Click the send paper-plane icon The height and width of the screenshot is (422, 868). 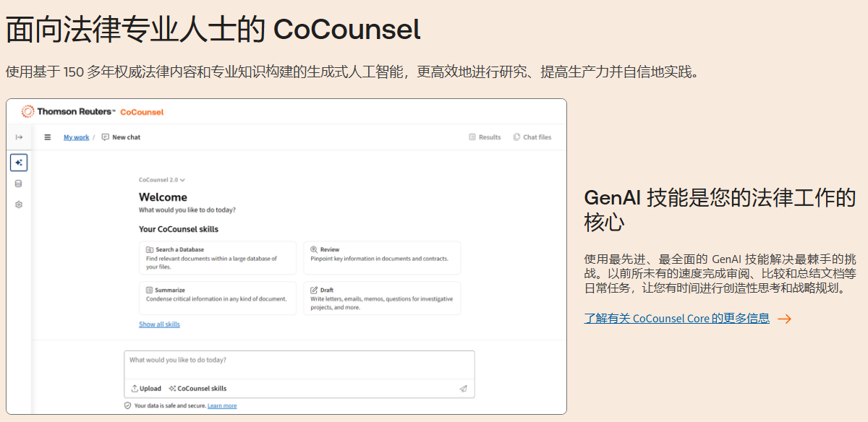(x=463, y=388)
